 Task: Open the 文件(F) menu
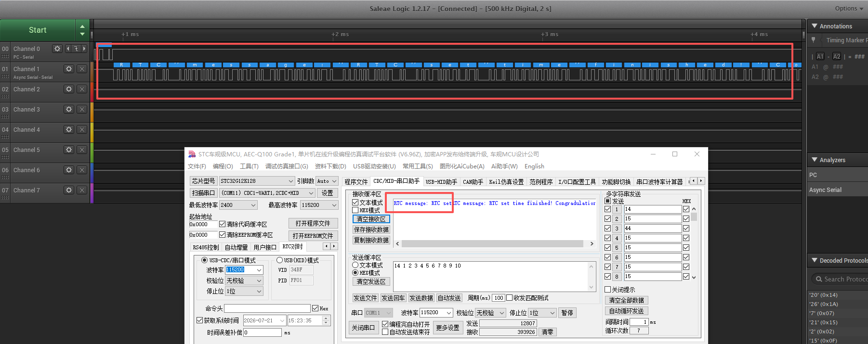(x=197, y=166)
